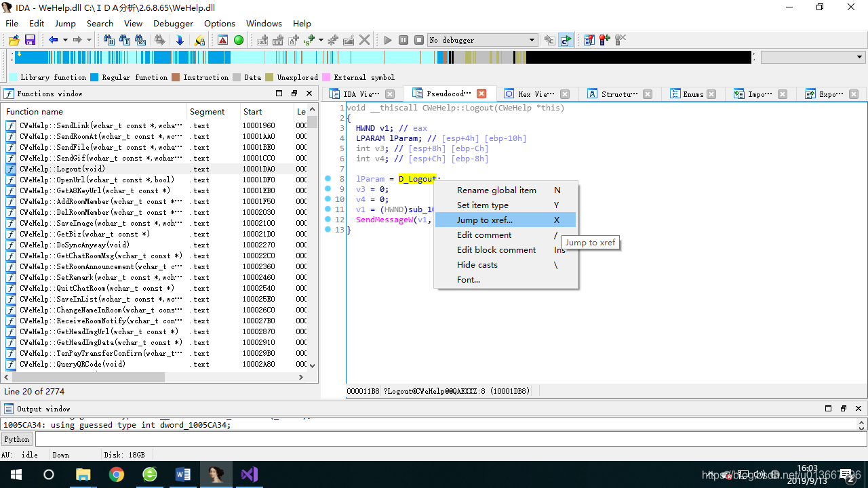Click the red warning triangle toolbar icon
This screenshot has height=488, width=868.
(223, 40)
